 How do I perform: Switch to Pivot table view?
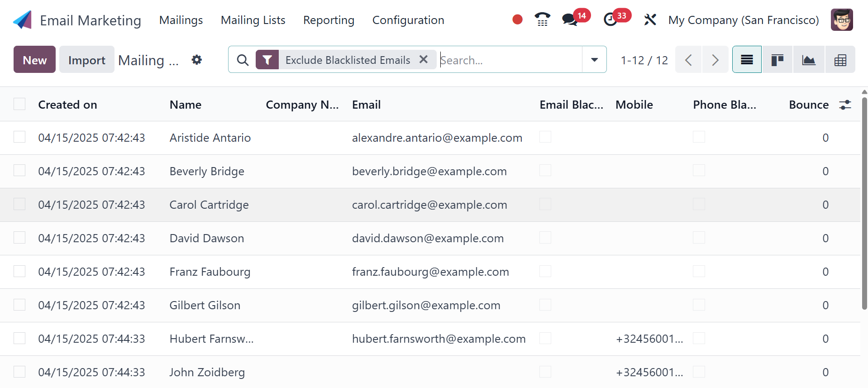tap(840, 60)
